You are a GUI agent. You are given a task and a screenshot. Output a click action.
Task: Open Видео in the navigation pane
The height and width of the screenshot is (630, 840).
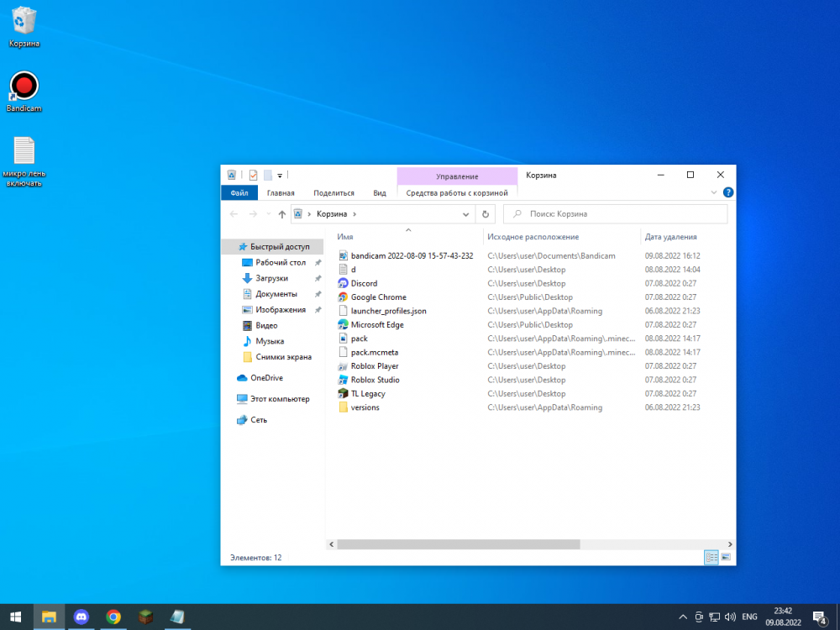260,325
